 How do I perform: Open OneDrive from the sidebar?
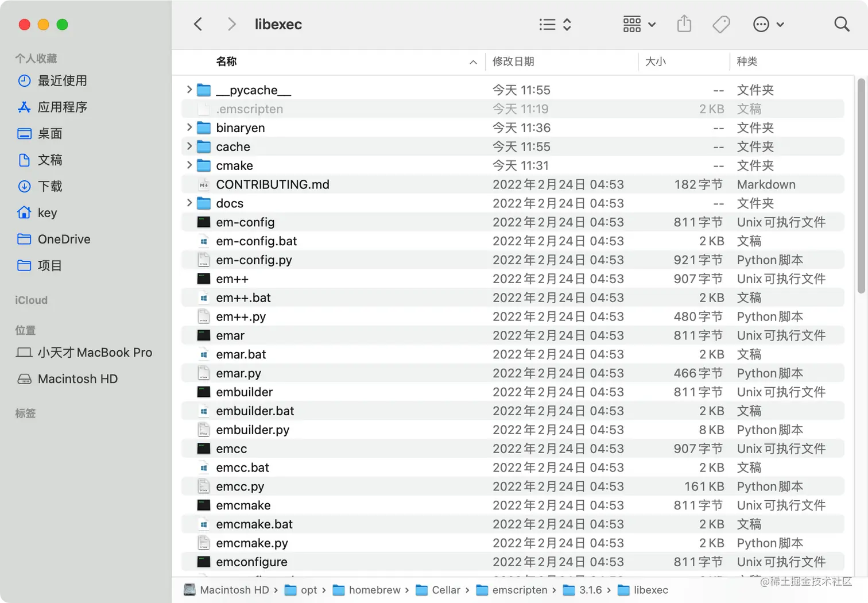click(64, 239)
